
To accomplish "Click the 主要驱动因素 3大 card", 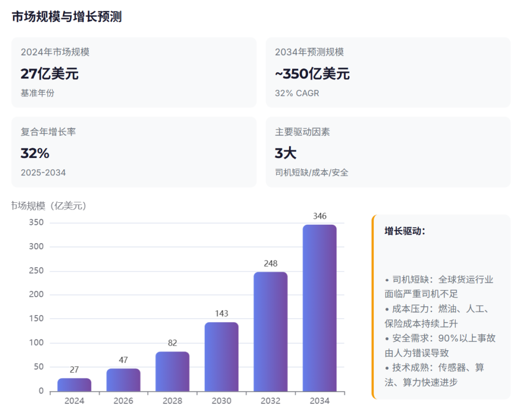I will 388,152.
